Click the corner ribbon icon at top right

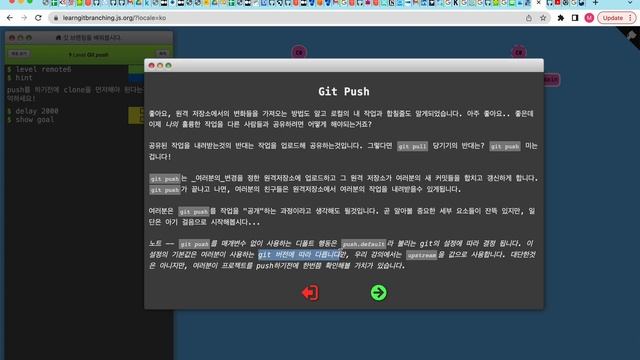tap(631, 36)
